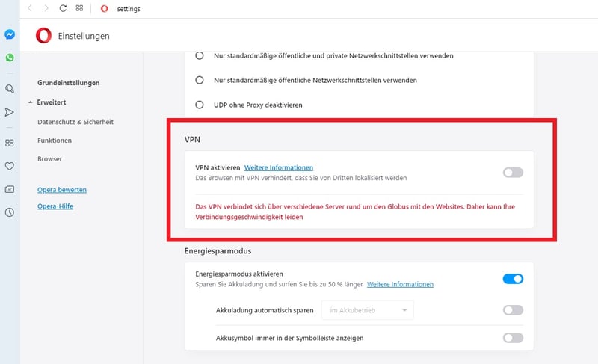Image resolution: width=598 pixels, height=364 pixels.
Task: Turn on Akkuladung automatisch sparen toggle
Action: [x=513, y=310]
